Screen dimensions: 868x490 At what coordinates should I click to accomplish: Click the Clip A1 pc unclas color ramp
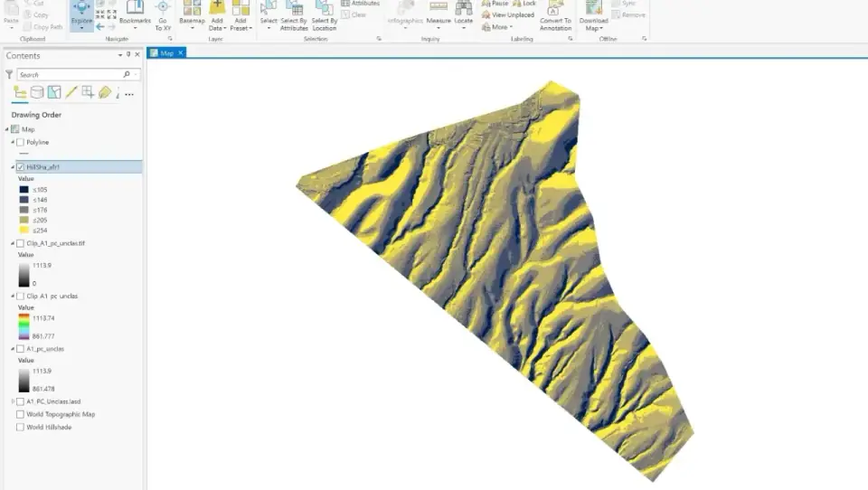(x=24, y=326)
